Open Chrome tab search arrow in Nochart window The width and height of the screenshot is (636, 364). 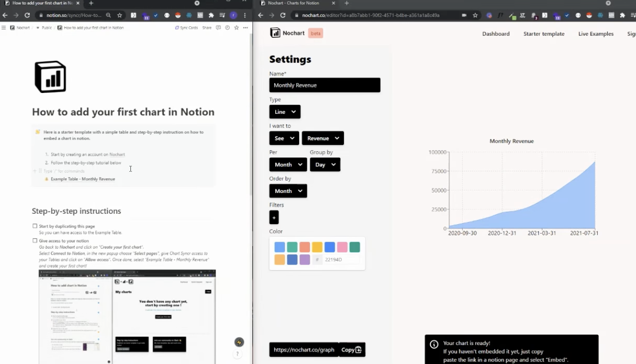click(x=608, y=3)
